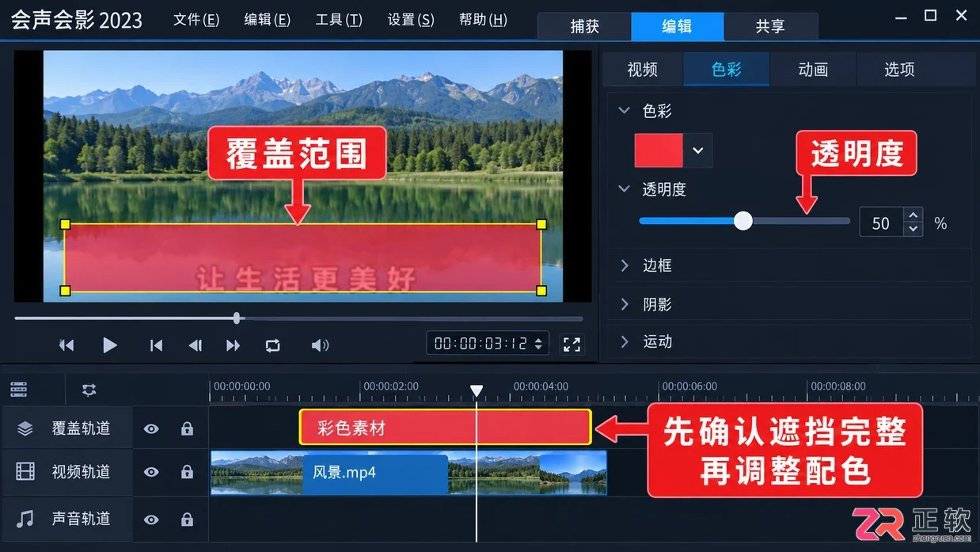Open the 帮助(H) menu
Image resolution: width=980 pixels, height=552 pixels.
point(483,20)
